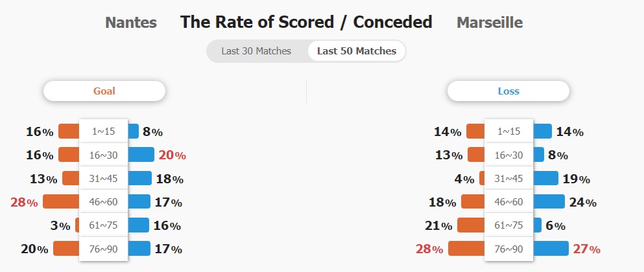Open the Nantes team name
Screen dimensions: 644x272
point(131,23)
